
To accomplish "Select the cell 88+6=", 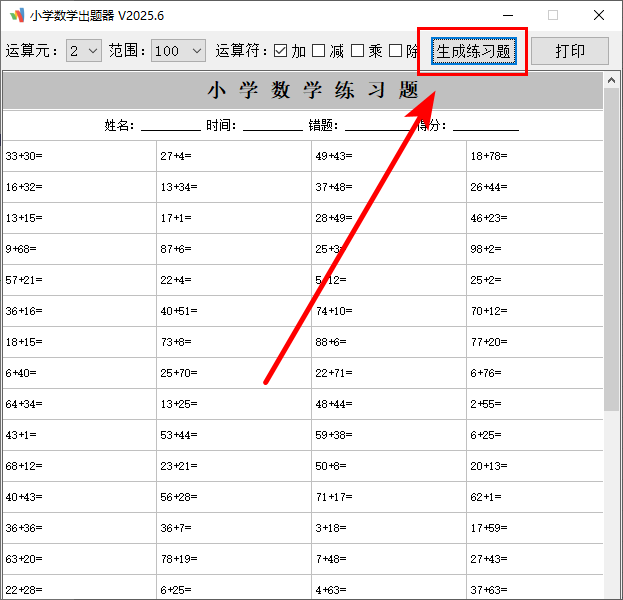I will point(389,342).
